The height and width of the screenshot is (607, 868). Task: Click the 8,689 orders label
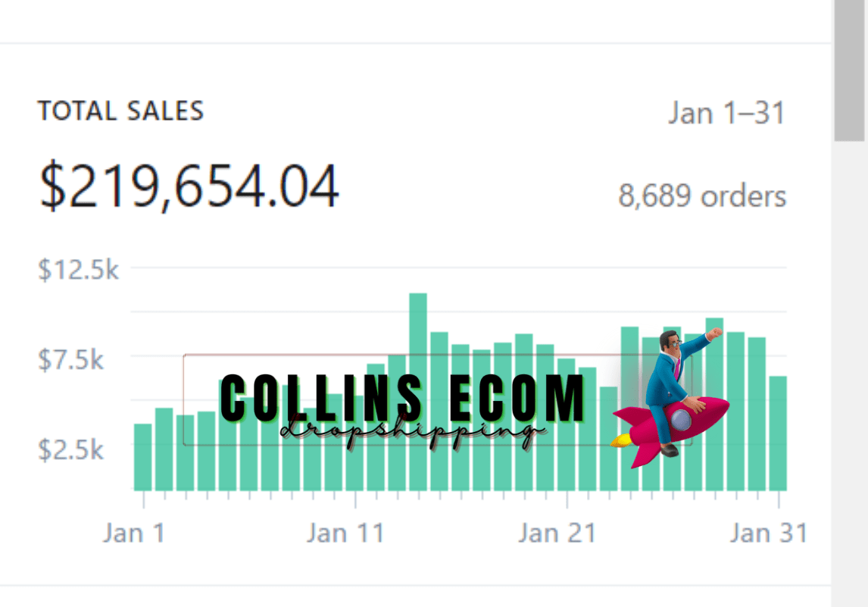(x=701, y=196)
